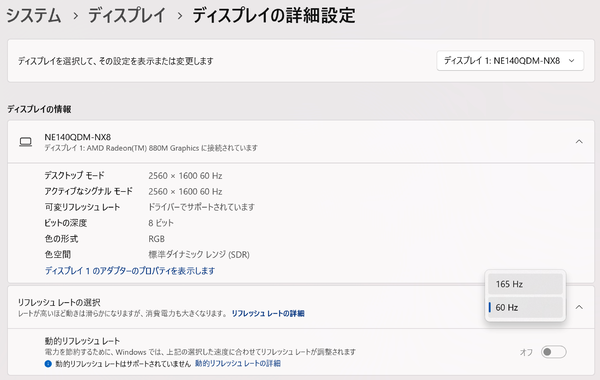The width and height of the screenshot is (600, 380).
Task: Open the ディスプレイ 1: NE140QDM-NX8 dropdown
Action: pyautogui.click(x=510, y=60)
